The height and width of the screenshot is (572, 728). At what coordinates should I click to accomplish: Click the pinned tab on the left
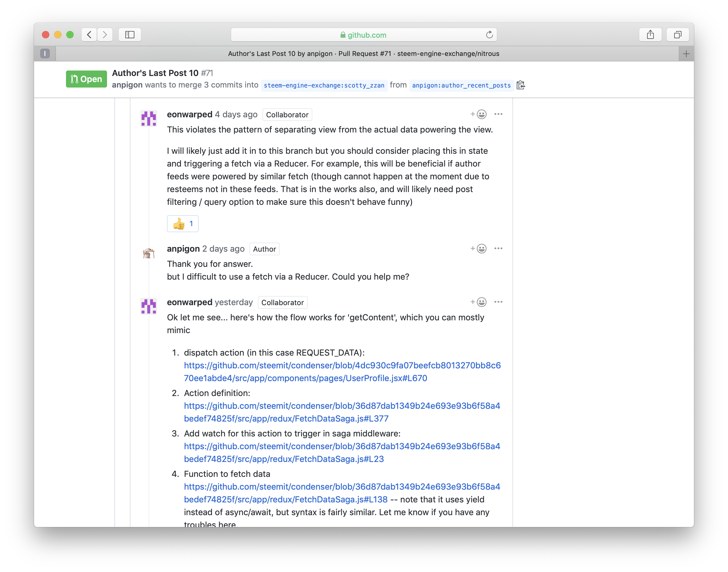[x=45, y=53]
